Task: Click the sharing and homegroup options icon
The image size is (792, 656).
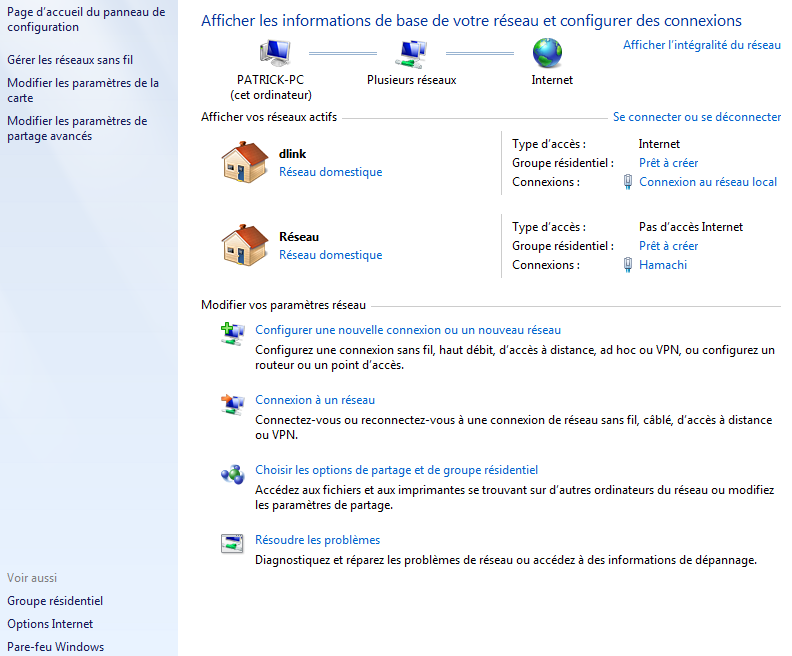Action: coord(232,474)
